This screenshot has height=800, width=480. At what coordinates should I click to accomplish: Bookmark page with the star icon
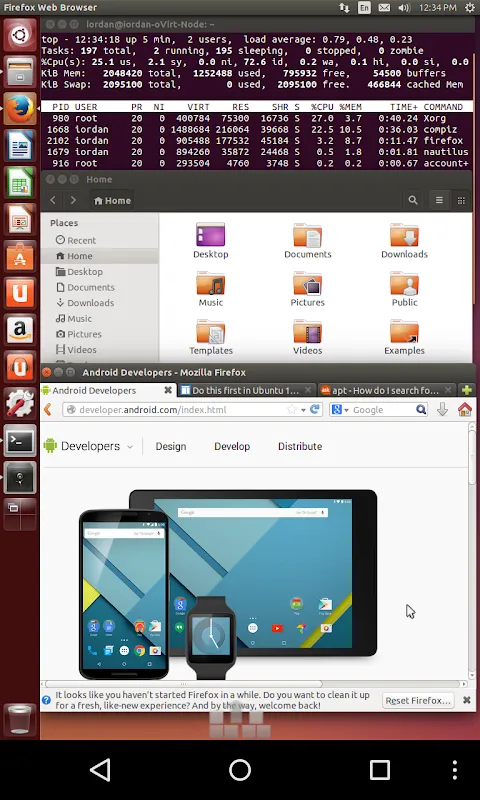(x=291, y=410)
